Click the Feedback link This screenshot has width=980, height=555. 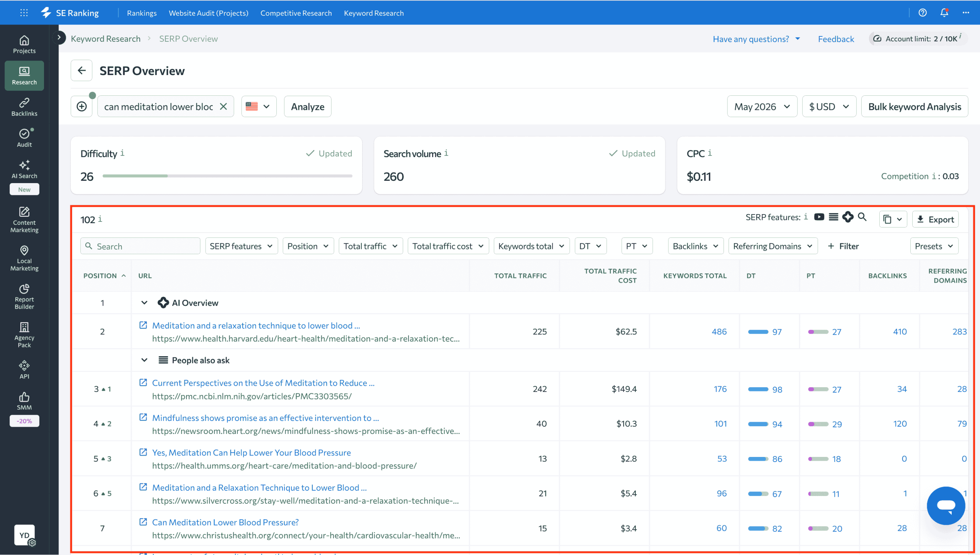[836, 39]
